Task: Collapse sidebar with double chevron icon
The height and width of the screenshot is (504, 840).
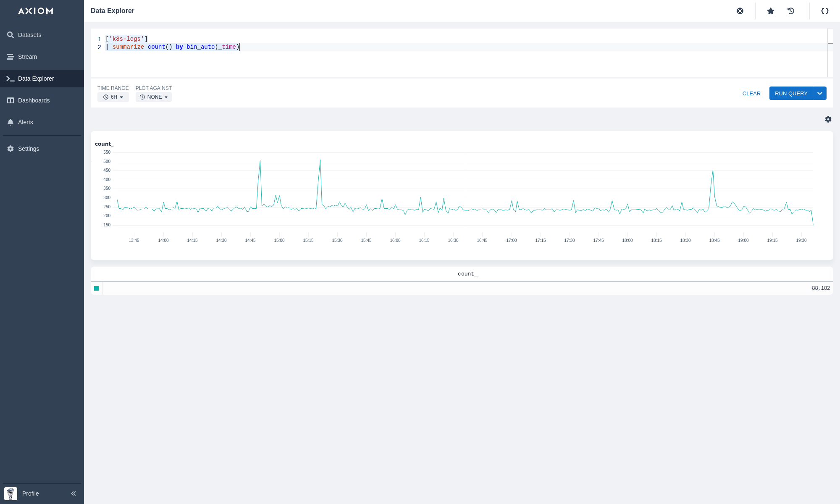Action: click(x=73, y=493)
